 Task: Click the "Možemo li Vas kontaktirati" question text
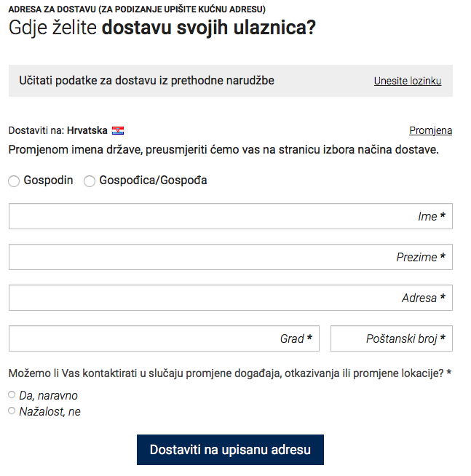[226, 373]
